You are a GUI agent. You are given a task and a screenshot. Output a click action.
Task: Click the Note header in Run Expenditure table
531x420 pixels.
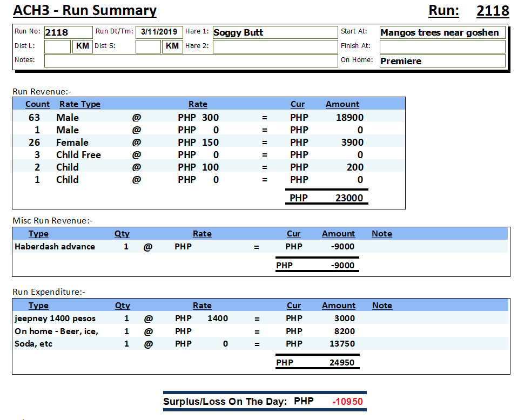382,306
